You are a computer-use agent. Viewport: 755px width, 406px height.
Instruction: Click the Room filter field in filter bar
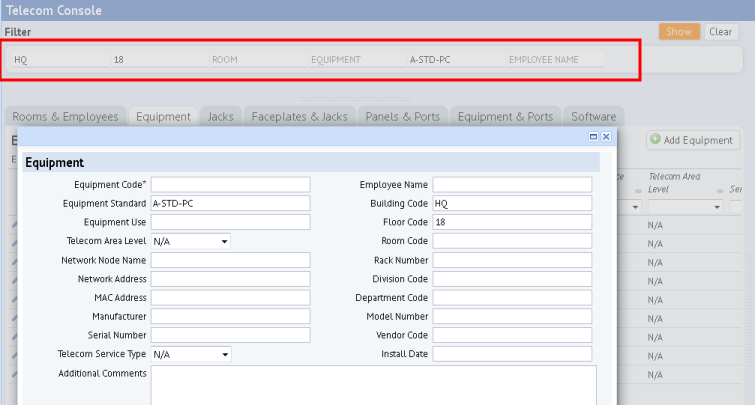coord(257,60)
